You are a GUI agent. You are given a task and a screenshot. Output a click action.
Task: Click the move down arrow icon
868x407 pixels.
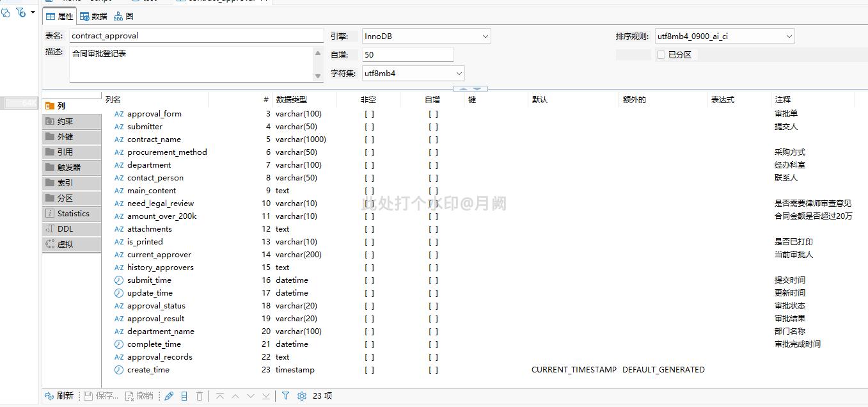click(251, 396)
